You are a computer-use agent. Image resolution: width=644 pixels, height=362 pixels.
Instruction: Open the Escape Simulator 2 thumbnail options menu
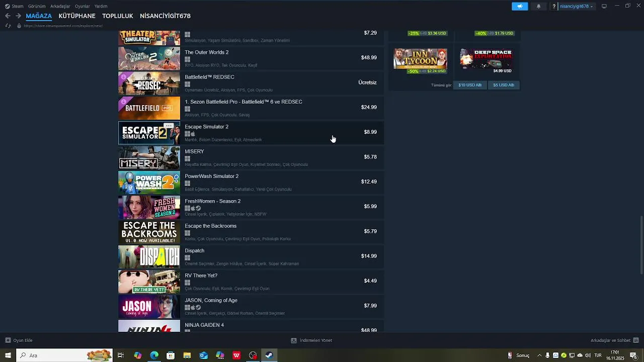[x=169, y=126]
